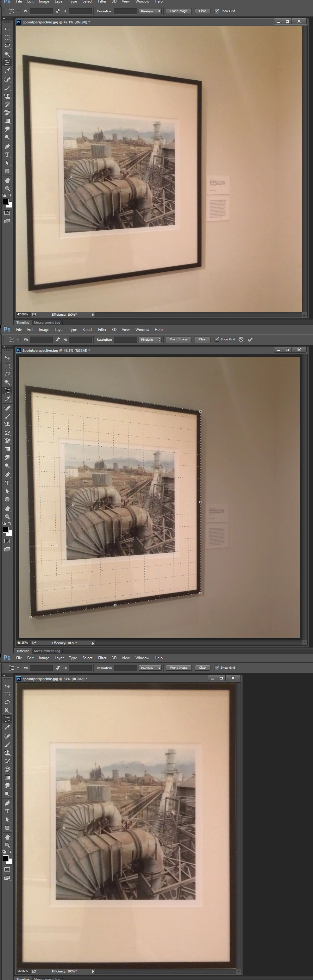Open foreground color swatch in 47.1% window
The height and width of the screenshot is (980, 313).
[x=6, y=202]
